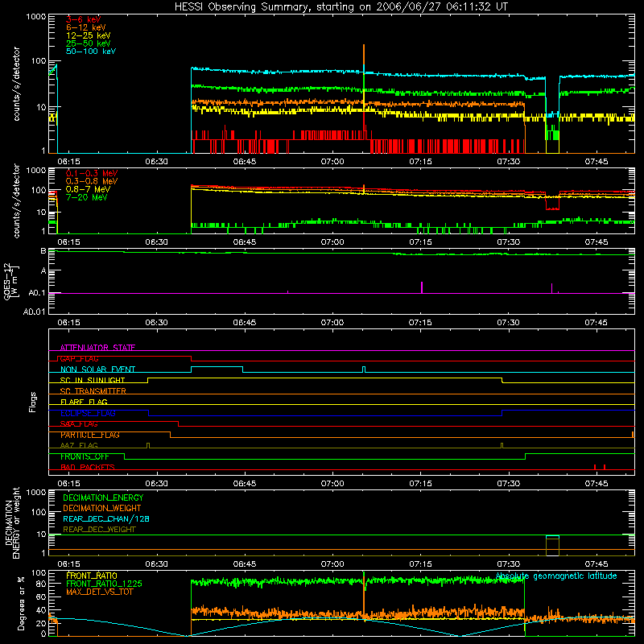
Task: Click the GAP_FLAG label
Action: coord(79,358)
